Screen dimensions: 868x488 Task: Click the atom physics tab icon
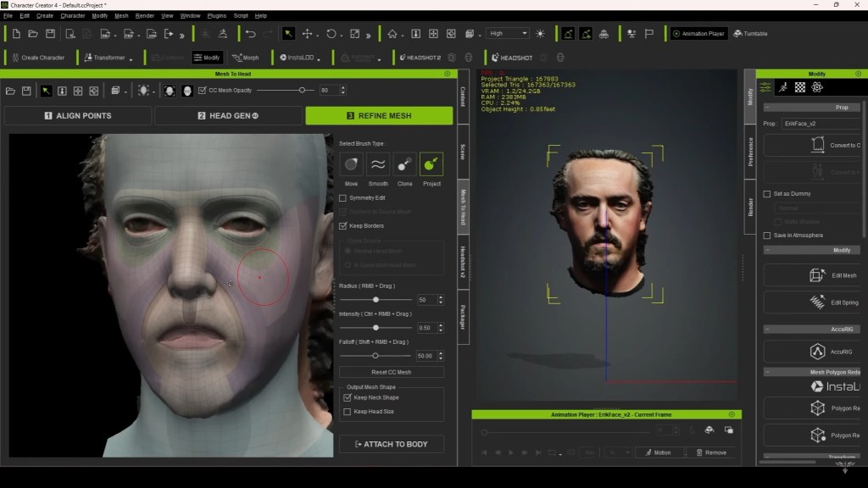point(817,87)
